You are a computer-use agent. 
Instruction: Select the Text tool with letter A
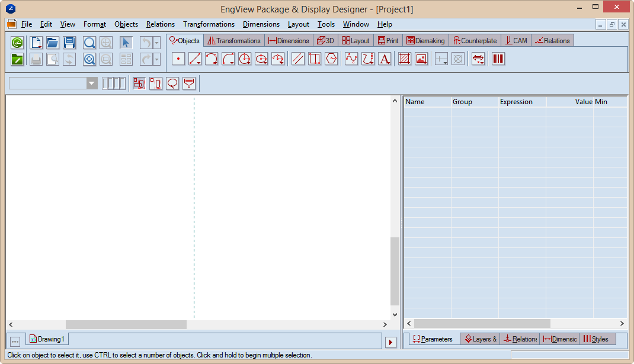click(385, 59)
